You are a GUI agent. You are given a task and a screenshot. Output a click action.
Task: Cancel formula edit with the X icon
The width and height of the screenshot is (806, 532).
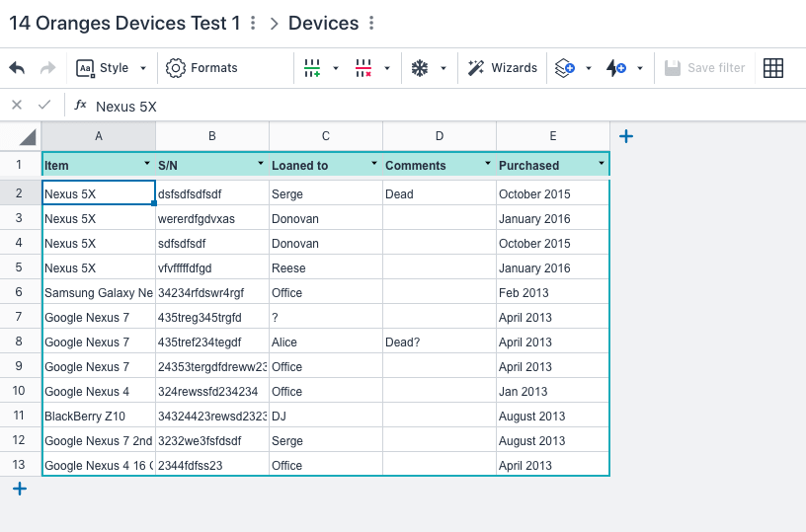point(17,105)
